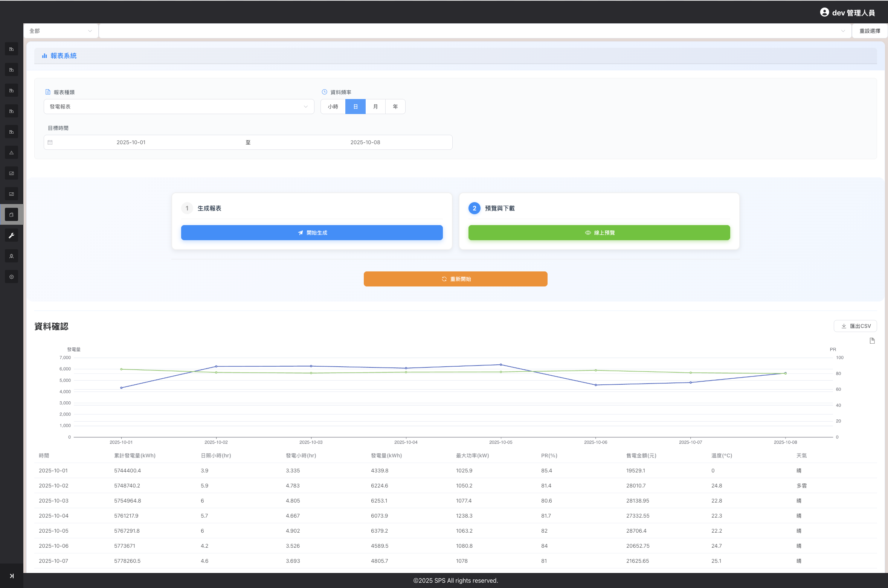This screenshot has width=888, height=588.
Task: Click the green PR data point for 2025-10-06
Action: coord(595,370)
